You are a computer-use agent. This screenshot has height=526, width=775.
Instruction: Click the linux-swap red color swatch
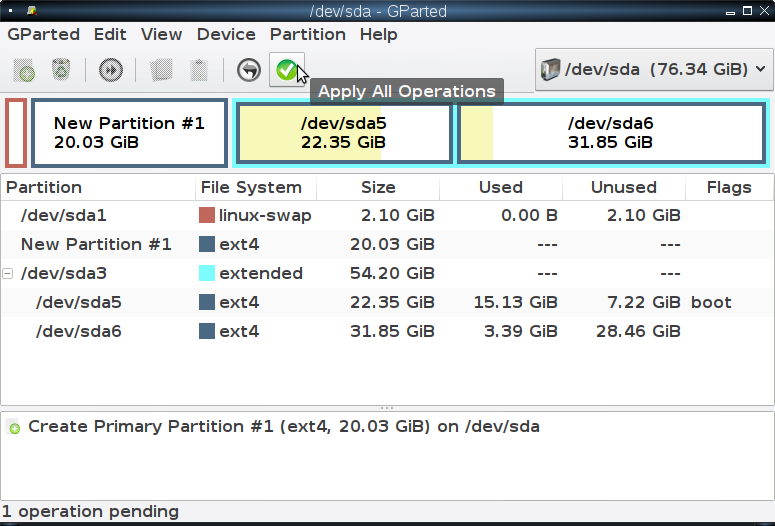click(207, 215)
